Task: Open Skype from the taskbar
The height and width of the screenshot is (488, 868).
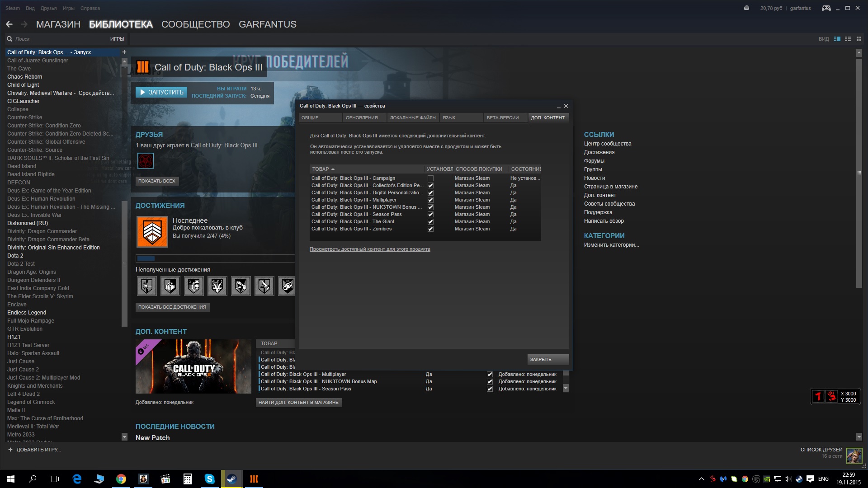Action: point(210,479)
